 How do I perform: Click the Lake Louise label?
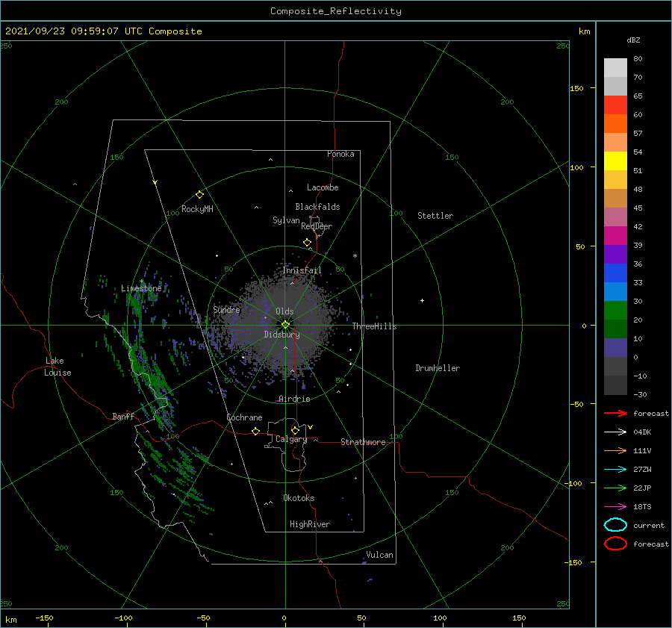(x=57, y=367)
